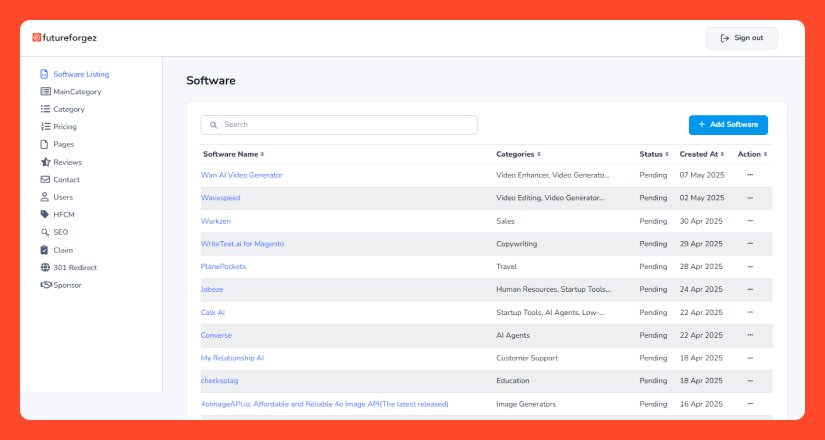Sort by Software Name column arrows
Image resolution: width=825 pixels, height=440 pixels.
tap(263, 155)
